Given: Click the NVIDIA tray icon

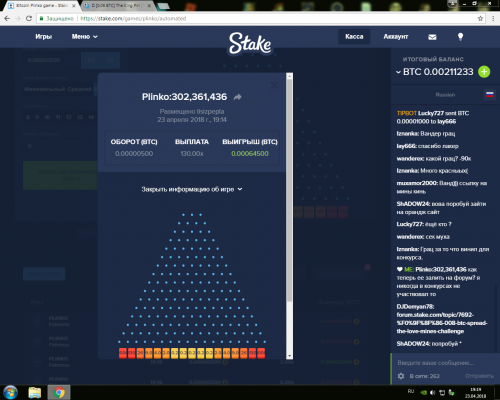Looking at the screenshot, I should (423, 392).
